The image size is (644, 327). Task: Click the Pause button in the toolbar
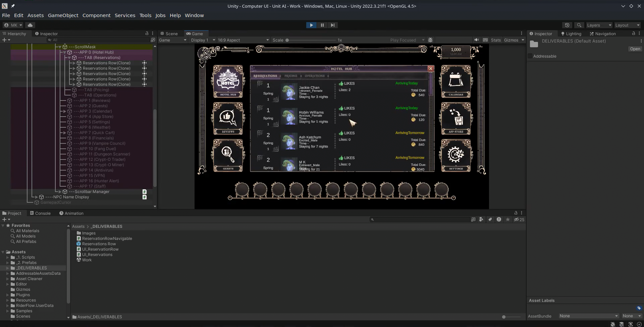[322, 25]
